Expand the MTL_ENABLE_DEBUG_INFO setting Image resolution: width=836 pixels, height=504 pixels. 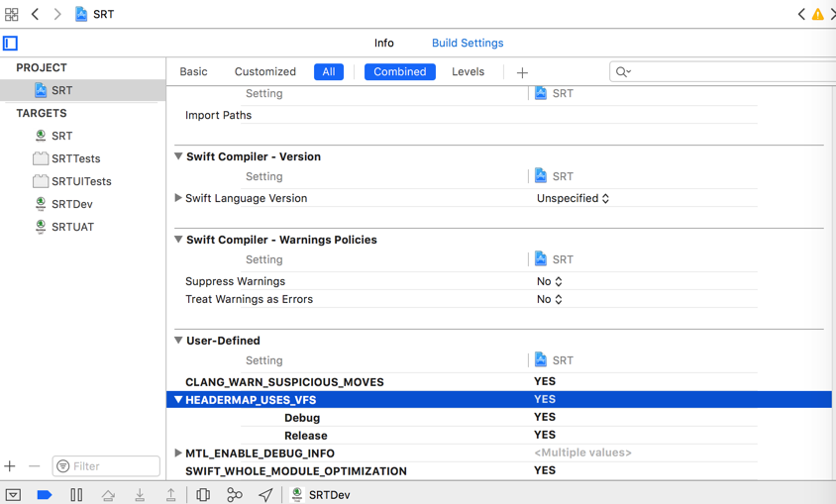pos(178,454)
